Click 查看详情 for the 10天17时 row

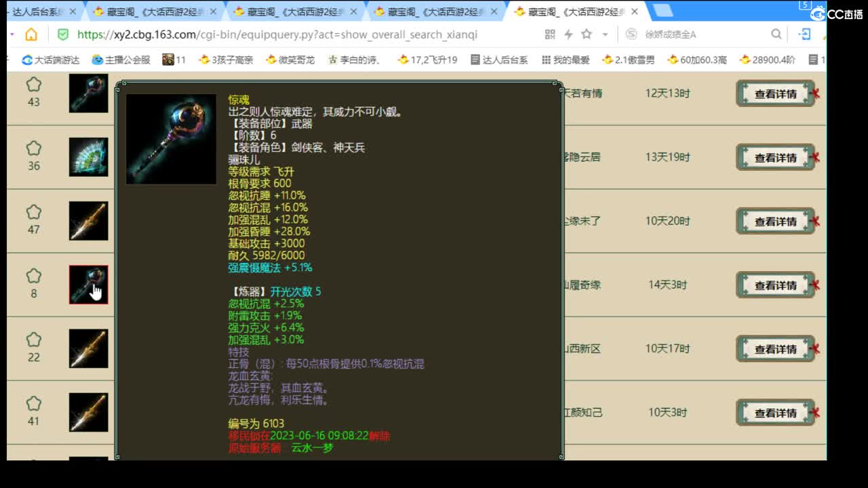point(776,348)
